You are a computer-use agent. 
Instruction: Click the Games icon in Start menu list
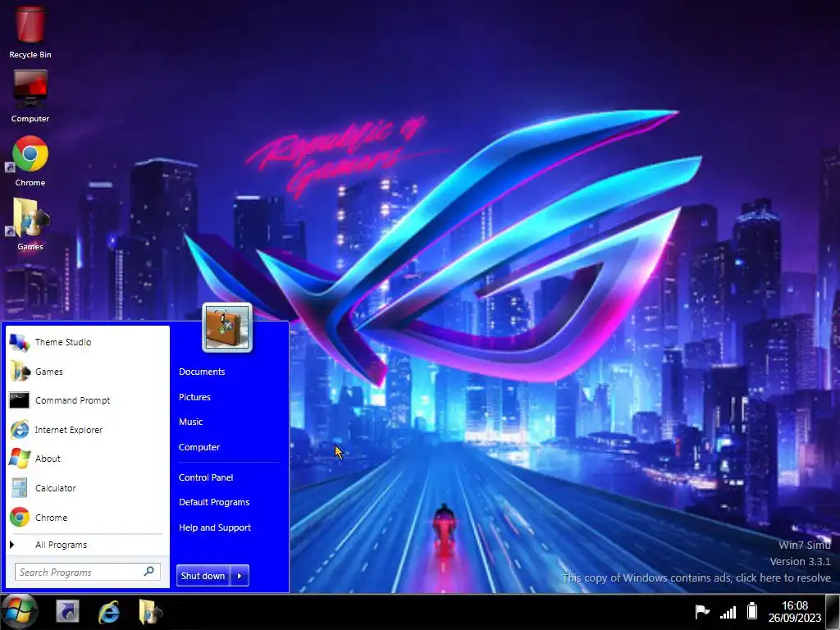20,372
